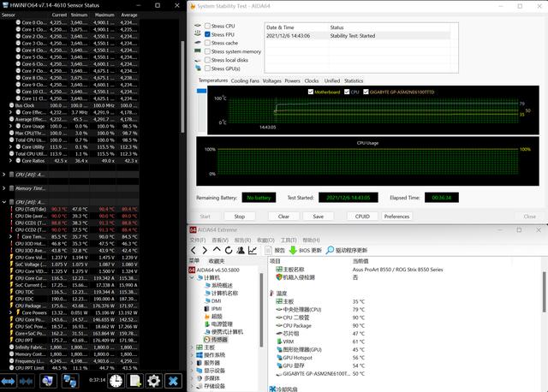Click Save button in Stability Test
This screenshot has width=548, height=392.
(x=318, y=217)
